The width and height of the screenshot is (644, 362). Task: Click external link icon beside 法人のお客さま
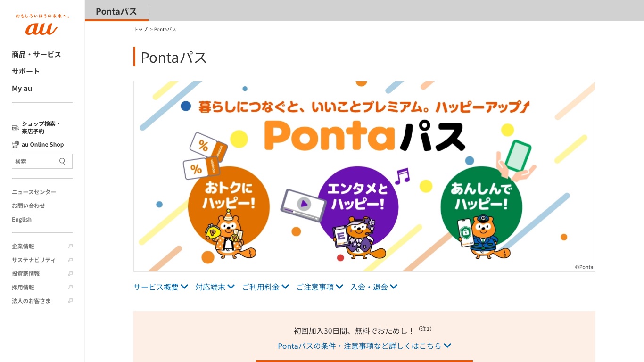point(70,301)
